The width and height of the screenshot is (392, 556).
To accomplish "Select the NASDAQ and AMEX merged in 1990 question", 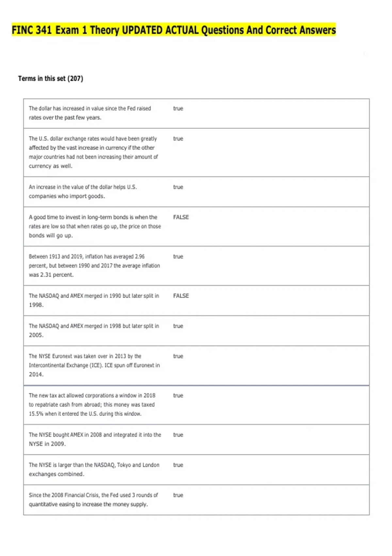I will 94,300.
